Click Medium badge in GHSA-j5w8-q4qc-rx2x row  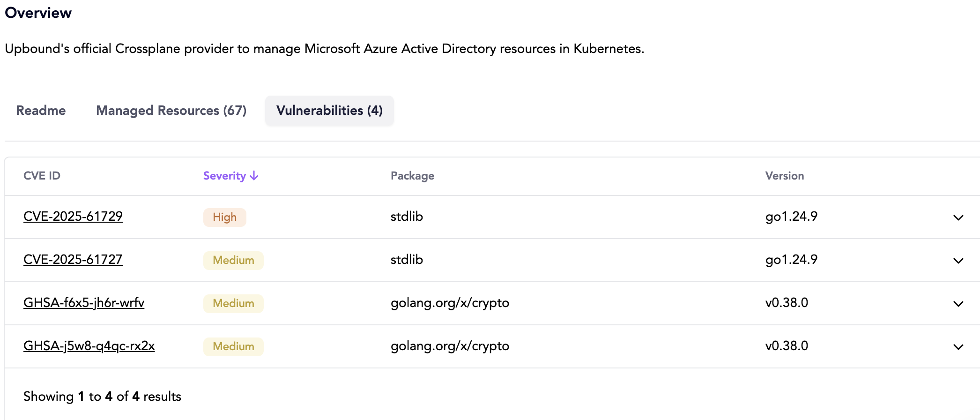[x=233, y=347]
